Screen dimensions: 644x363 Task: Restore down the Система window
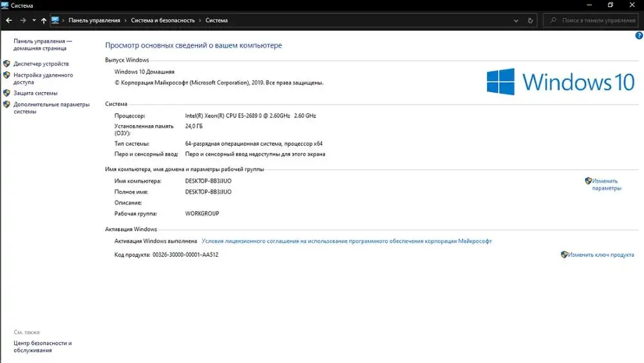point(611,5)
